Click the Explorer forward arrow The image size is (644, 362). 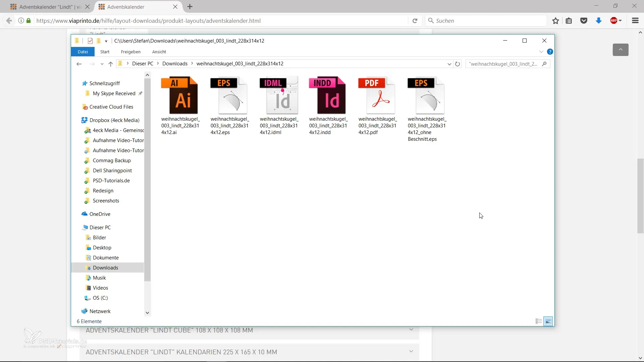point(92,64)
